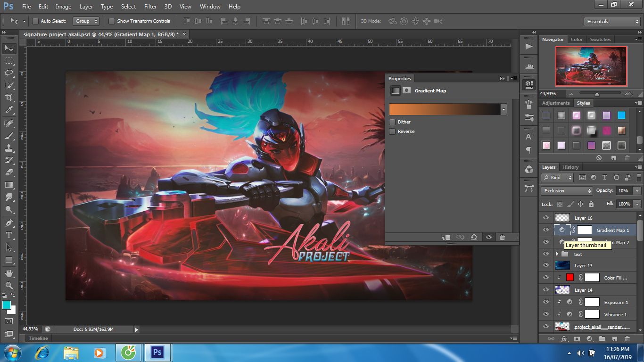Enable the Reverse checkbox
The width and height of the screenshot is (644, 362).
(x=392, y=132)
